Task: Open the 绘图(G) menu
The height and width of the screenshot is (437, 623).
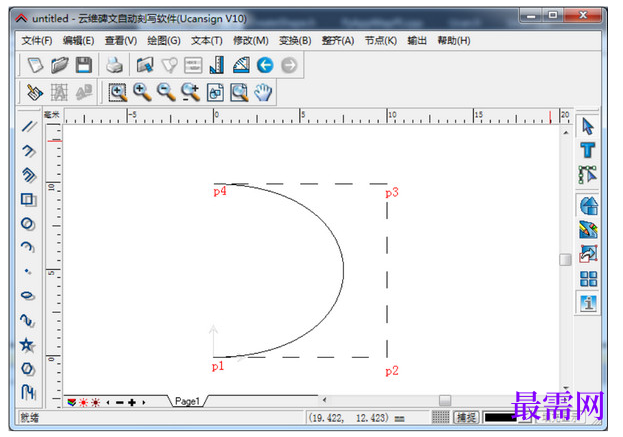Action: tap(164, 41)
